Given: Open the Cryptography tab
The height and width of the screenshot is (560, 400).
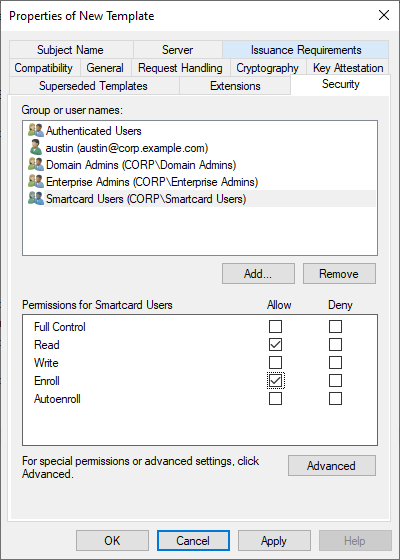Looking at the screenshot, I should point(268,68).
